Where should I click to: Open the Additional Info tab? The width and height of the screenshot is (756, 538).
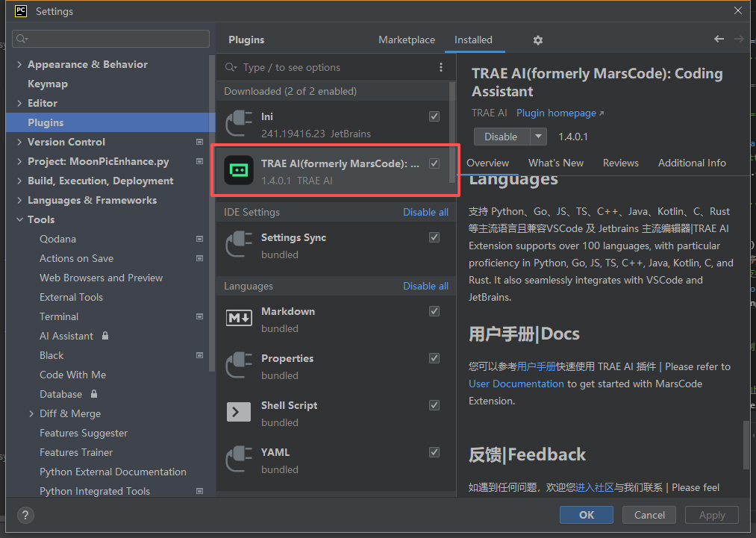692,163
